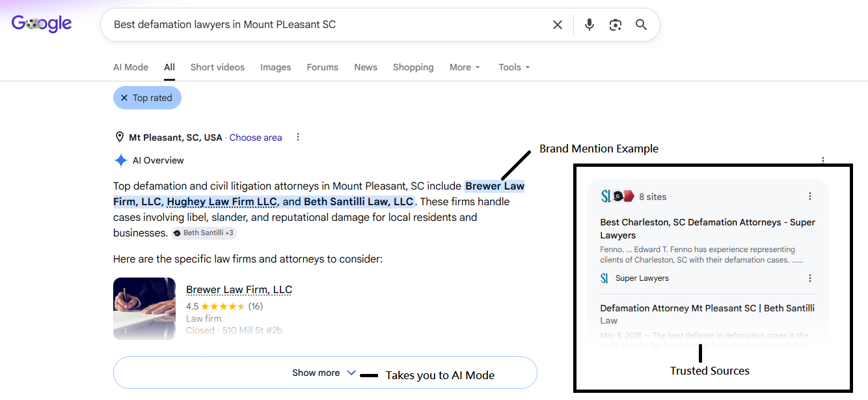Switch to the Images tab
Screen dimensions: 868x400
click(276, 67)
